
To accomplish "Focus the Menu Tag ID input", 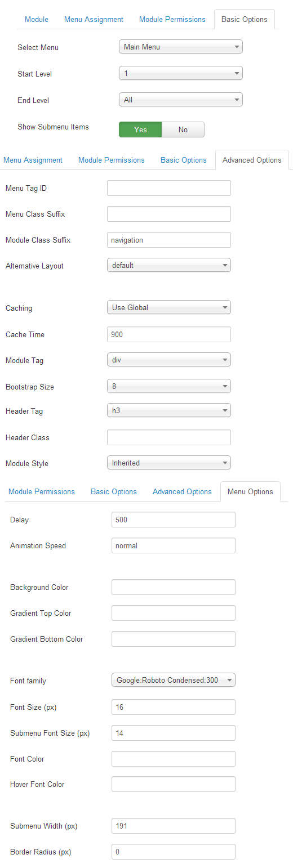I will click(x=169, y=188).
